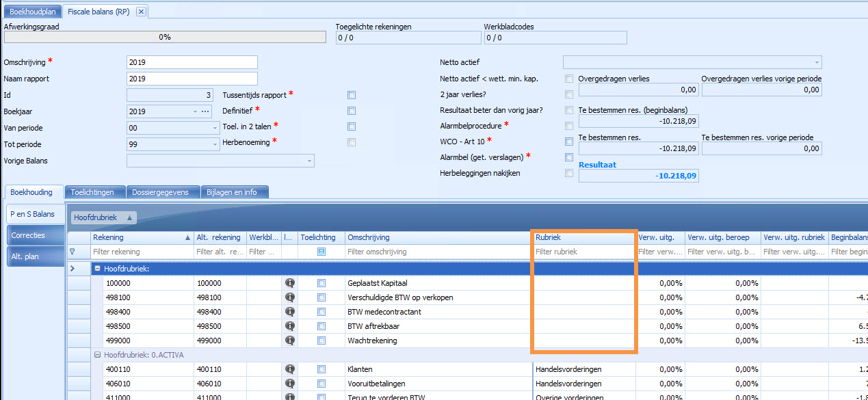Click ellipsis lookup button next to Boekjaar
Viewport: 868px width, 400px height.
tap(205, 111)
